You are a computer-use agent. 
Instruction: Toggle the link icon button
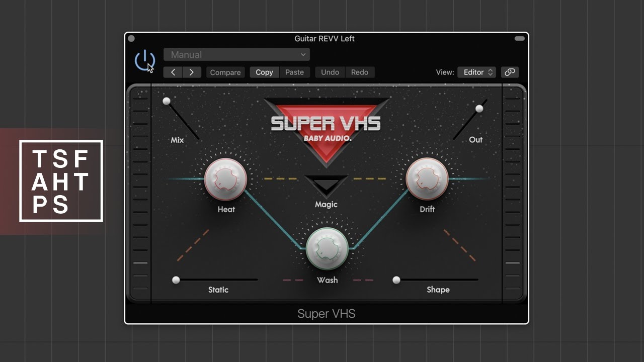pyautogui.click(x=510, y=72)
